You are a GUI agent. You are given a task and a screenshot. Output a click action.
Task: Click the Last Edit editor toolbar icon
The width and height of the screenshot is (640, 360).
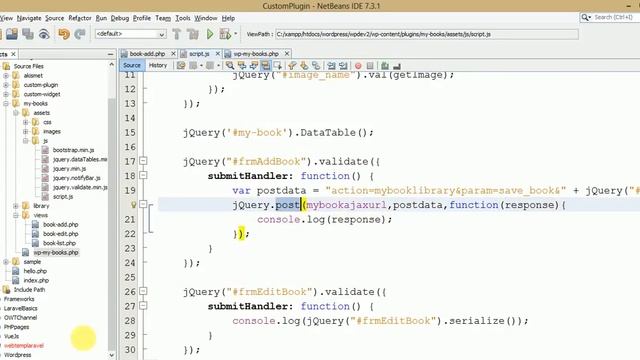[x=181, y=65]
